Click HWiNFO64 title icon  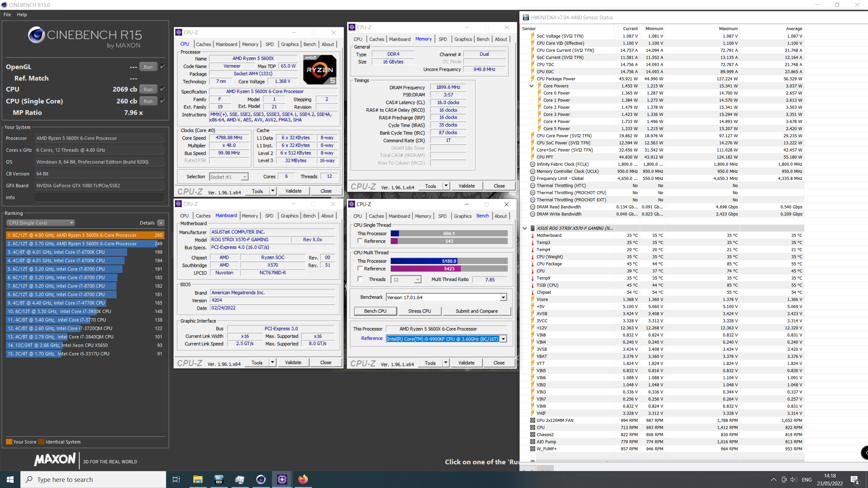coord(526,18)
